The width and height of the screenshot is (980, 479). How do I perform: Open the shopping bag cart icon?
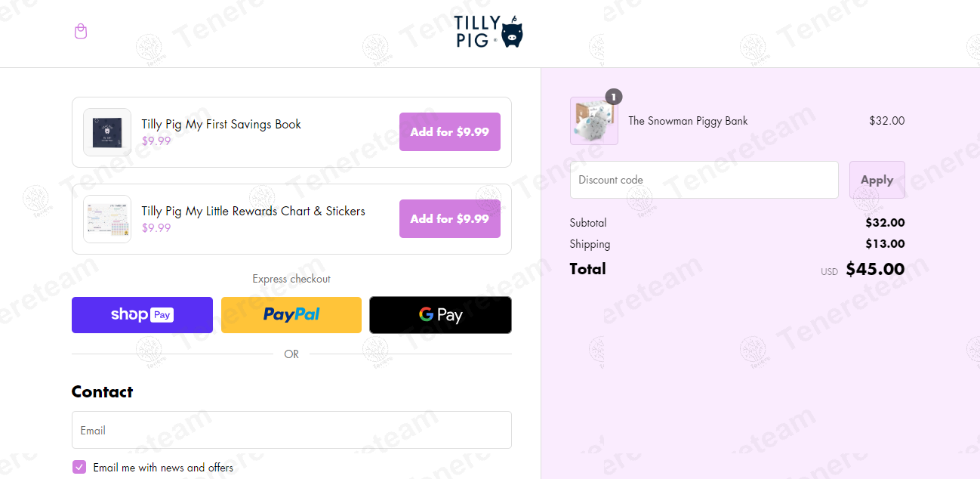(81, 31)
